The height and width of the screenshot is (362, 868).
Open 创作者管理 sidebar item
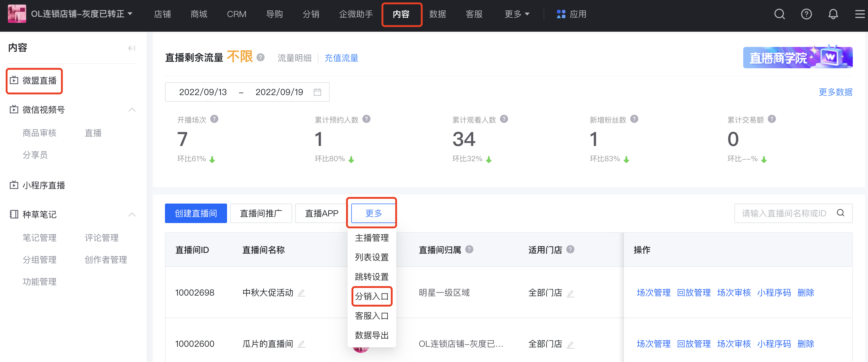(x=106, y=260)
